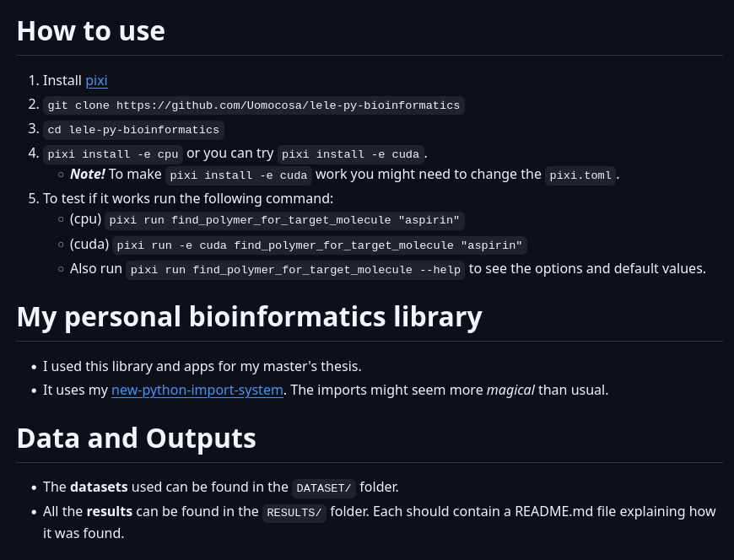Image resolution: width=734 pixels, height=560 pixels.
Task: Click the How to use heading
Action: [x=91, y=31]
